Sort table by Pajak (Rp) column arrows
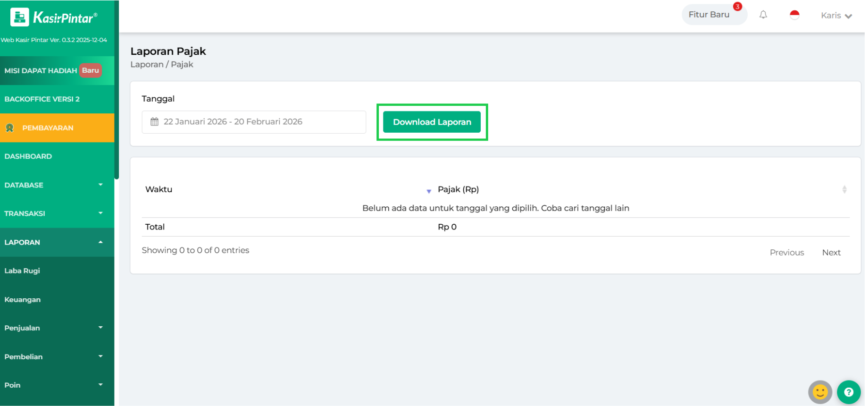 point(844,189)
